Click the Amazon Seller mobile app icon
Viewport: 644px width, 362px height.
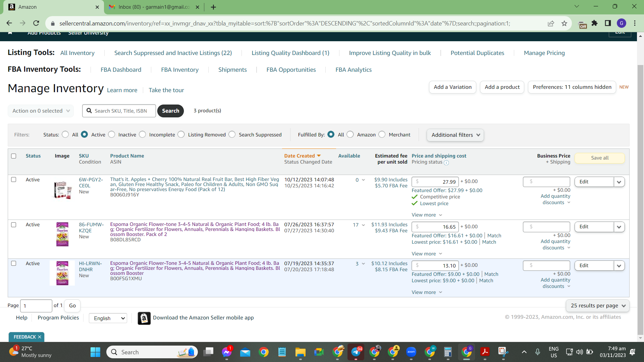click(144, 318)
